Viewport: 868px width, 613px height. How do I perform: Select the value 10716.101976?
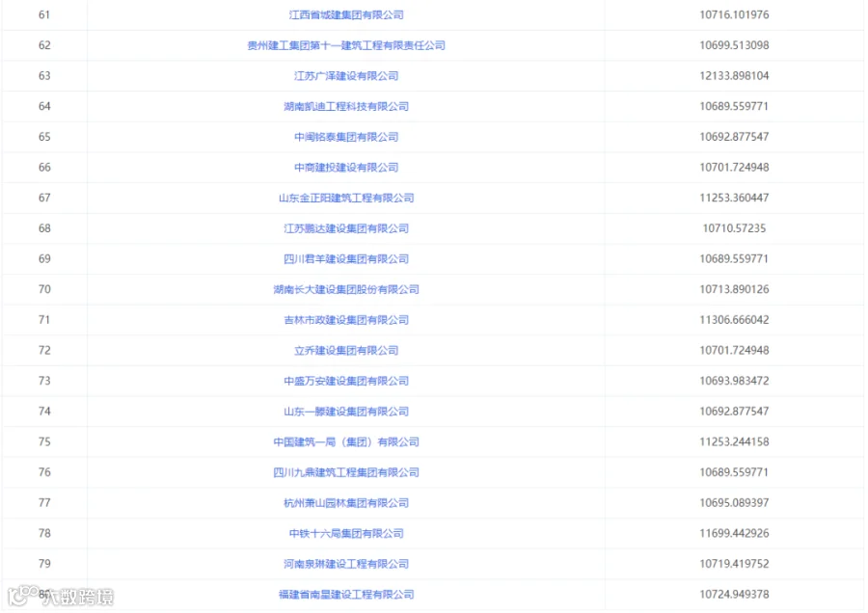click(734, 14)
